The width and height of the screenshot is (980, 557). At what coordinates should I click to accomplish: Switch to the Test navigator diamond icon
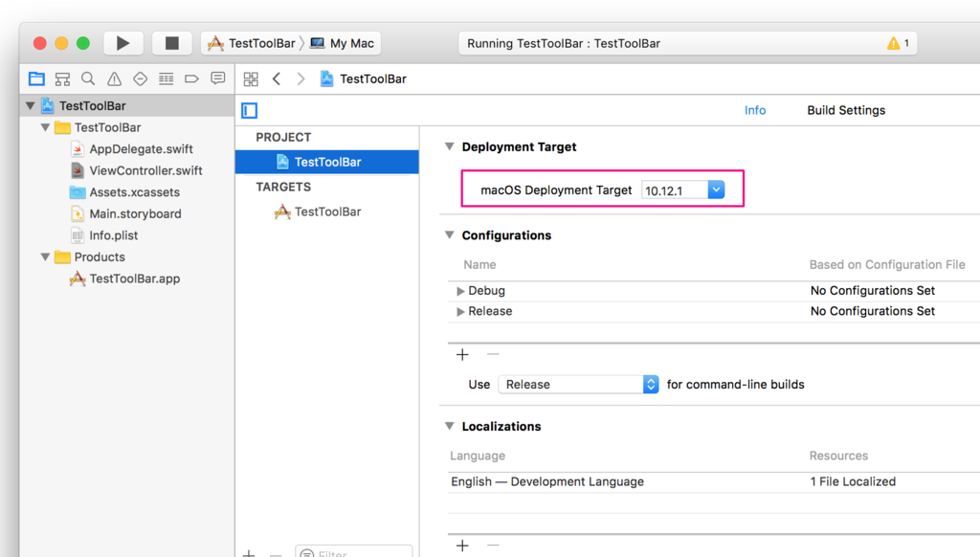pos(140,78)
